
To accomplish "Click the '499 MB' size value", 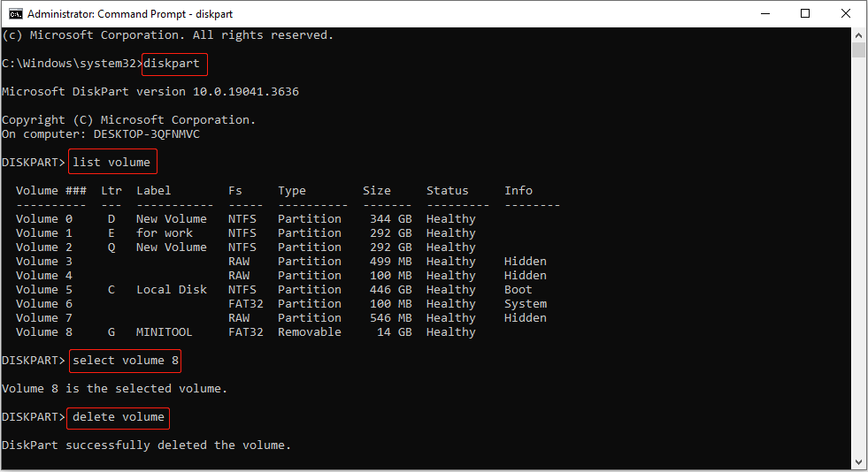I will [391, 262].
